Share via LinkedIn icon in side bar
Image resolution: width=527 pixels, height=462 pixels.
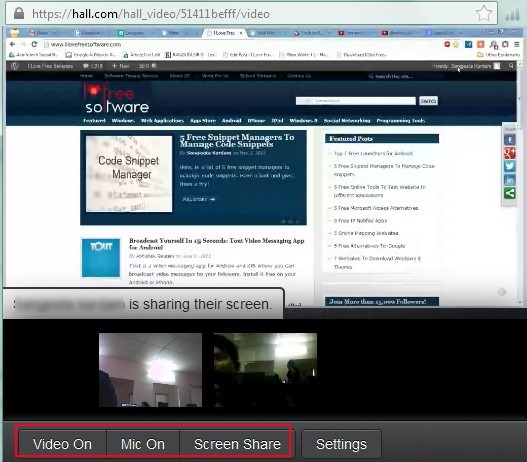(x=510, y=180)
